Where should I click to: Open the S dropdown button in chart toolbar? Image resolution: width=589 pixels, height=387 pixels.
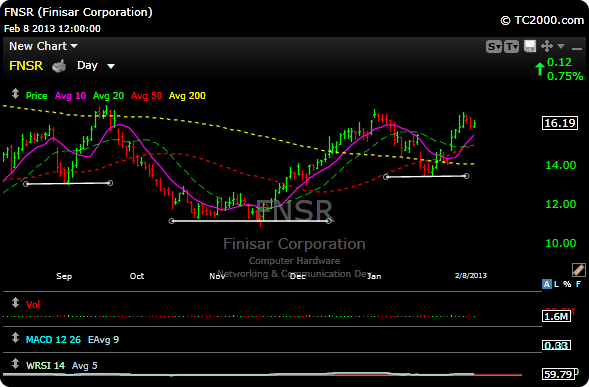[x=494, y=47]
